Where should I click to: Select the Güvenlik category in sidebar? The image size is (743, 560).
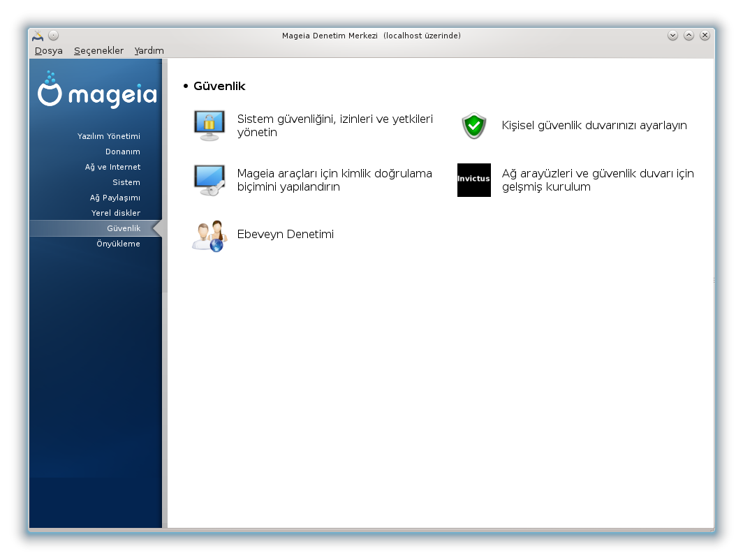click(x=96, y=228)
